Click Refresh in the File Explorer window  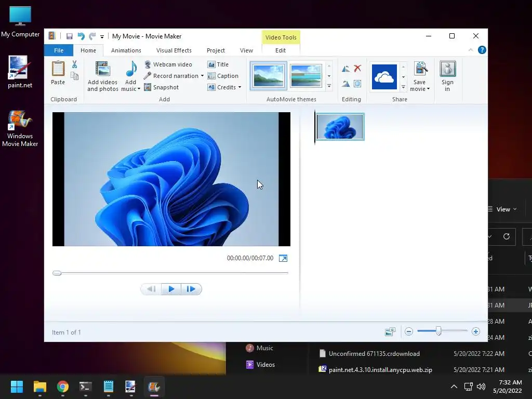point(507,236)
